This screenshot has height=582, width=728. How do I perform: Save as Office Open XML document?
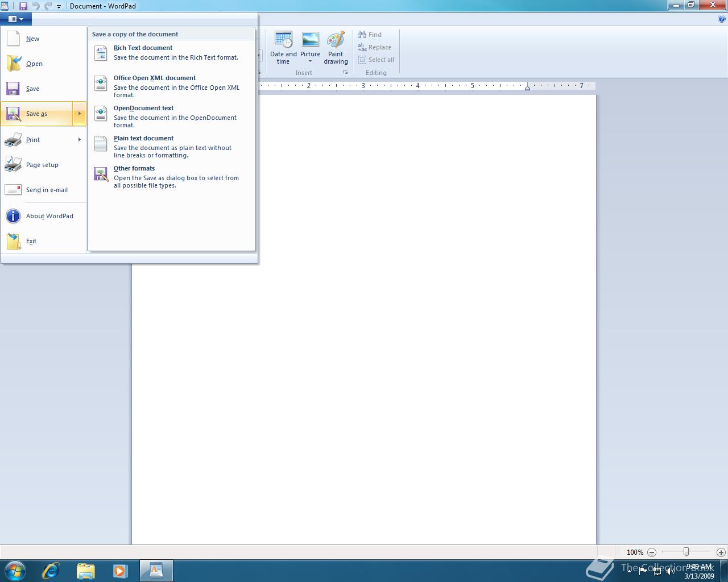171,86
